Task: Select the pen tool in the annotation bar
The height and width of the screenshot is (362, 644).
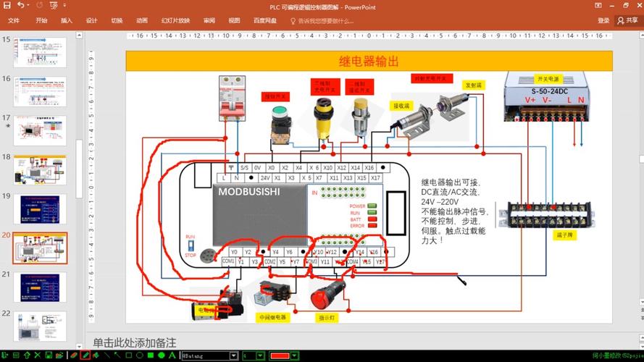Action: pyautogui.click(x=85, y=355)
